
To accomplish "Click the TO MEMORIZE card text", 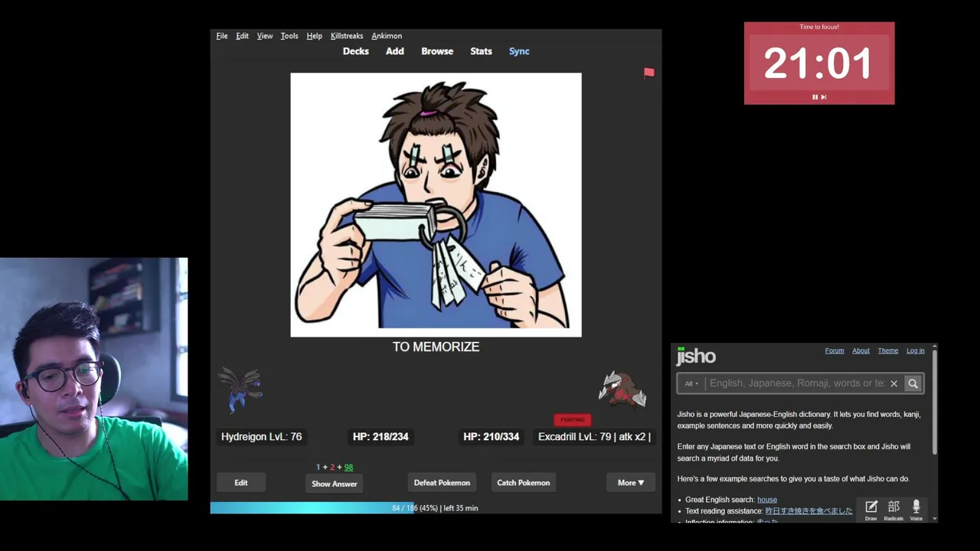I will click(x=436, y=347).
